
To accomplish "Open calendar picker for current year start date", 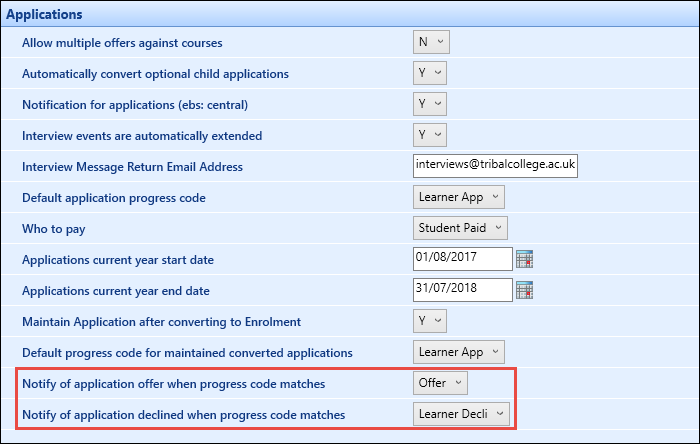I will click(524, 259).
